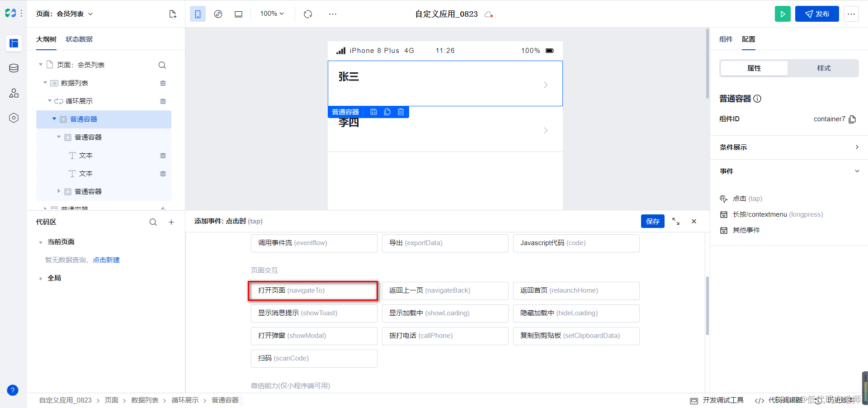The width and height of the screenshot is (868, 408).
Task: Choose 打开弹窗 (showModal) action
Action: tap(314, 336)
